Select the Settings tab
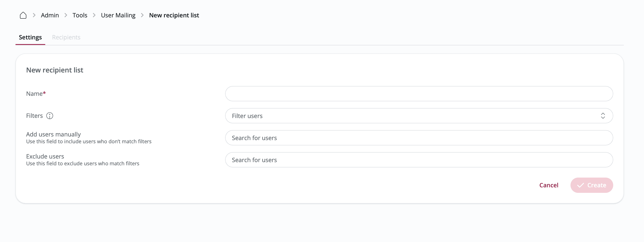The image size is (644, 242). coord(30,38)
